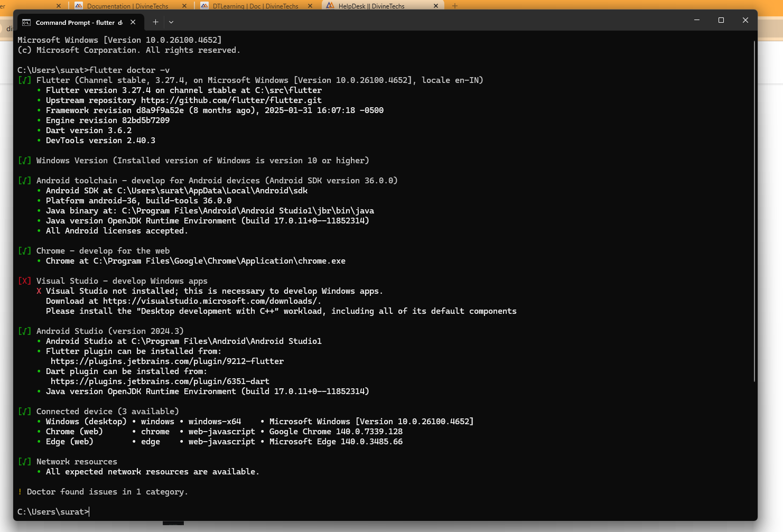Screen dimensions: 783x532
Task: Close the HelpDesk || DivineTechs browser tab
Action: tap(436, 6)
